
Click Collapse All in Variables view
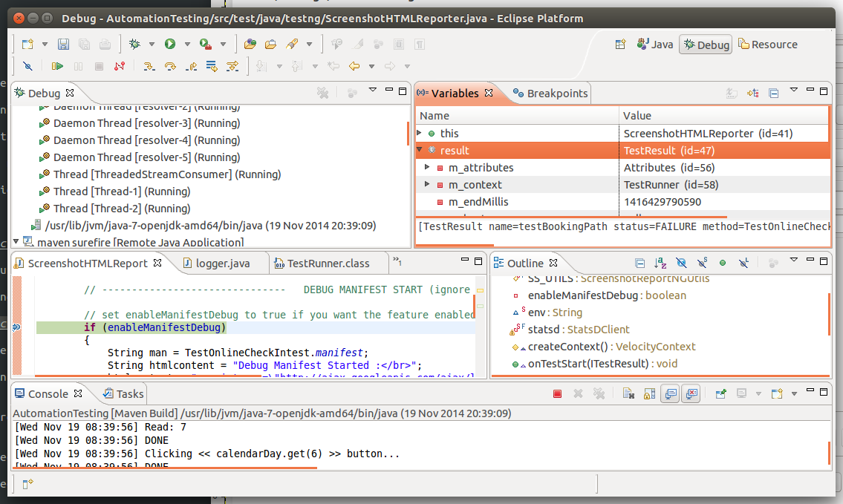click(774, 93)
